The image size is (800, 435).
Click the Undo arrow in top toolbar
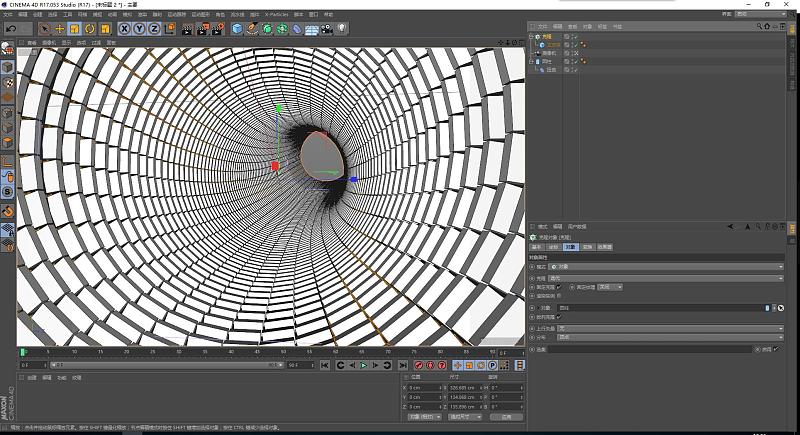10,29
